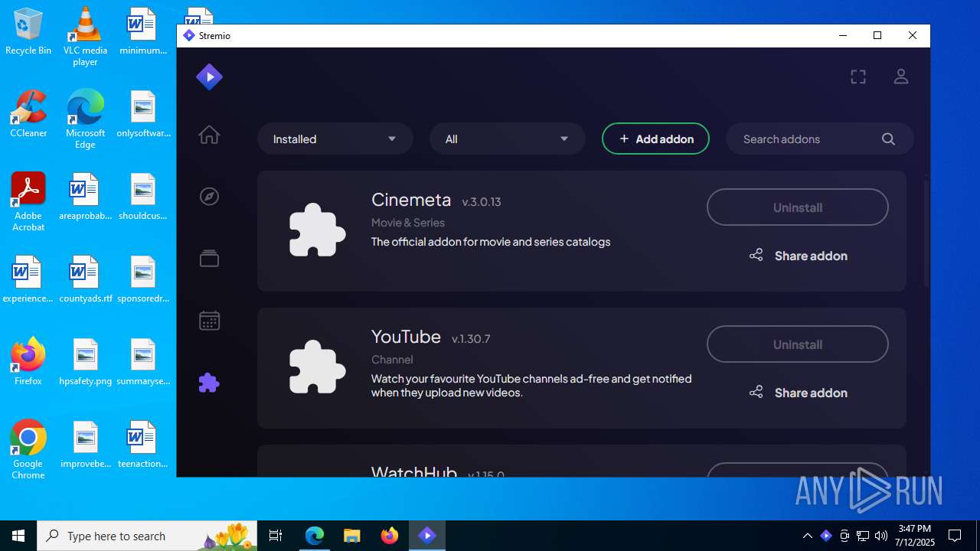Click the Movie & Series type label
Screen dimensions: 980x551
pyautogui.click(x=408, y=223)
